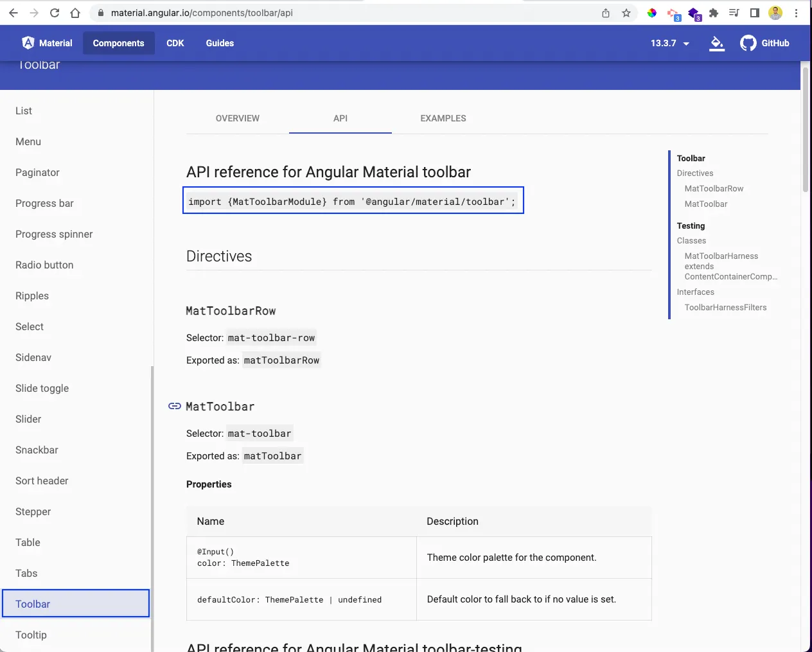Open the Components section in the navbar
812x652 pixels.
(x=119, y=43)
